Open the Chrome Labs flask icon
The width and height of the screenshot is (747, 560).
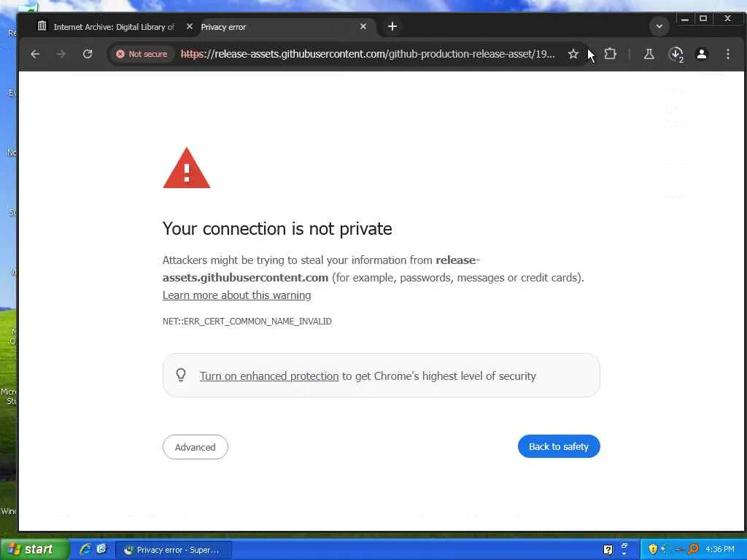tap(649, 54)
